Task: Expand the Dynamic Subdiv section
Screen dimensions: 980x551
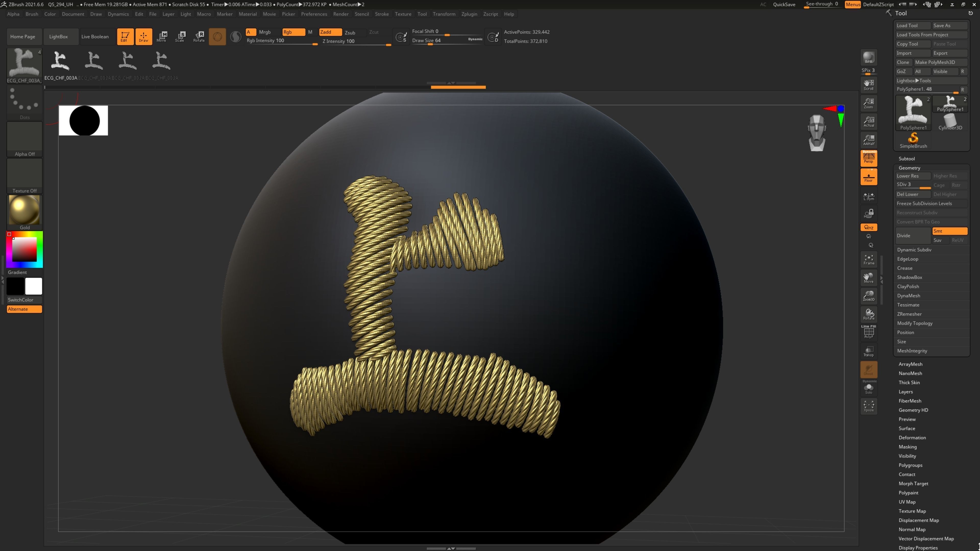Action: click(914, 250)
